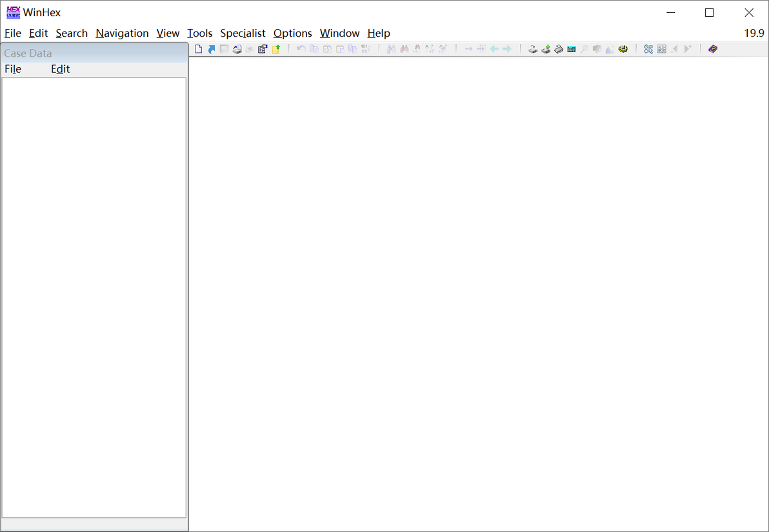Click the greyed camera icon in toolbar

(x=597, y=49)
